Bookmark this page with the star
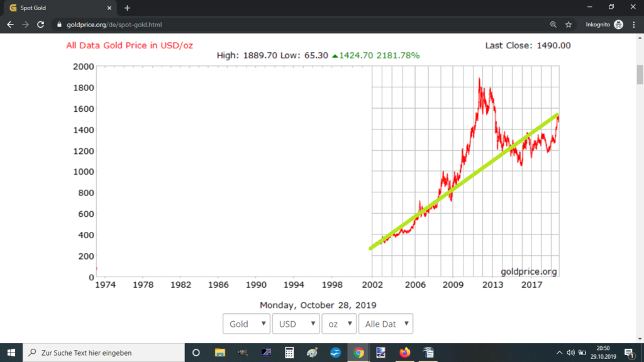Screen dimensions: 644x362 (569, 25)
